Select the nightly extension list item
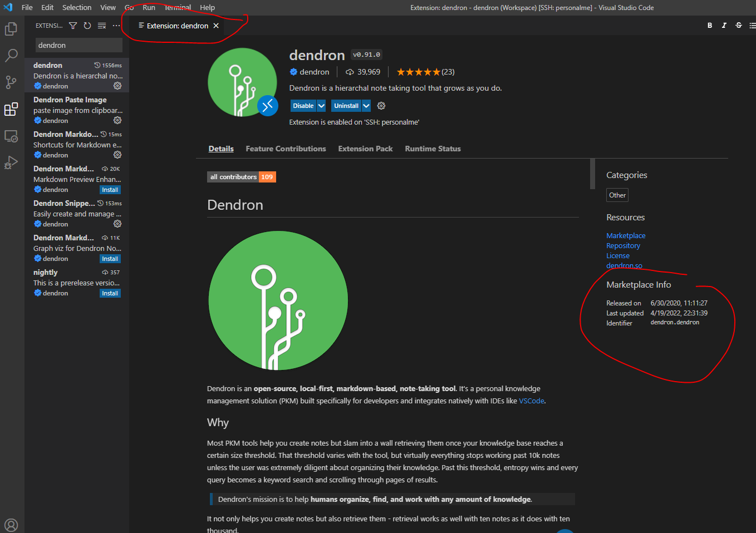756x533 pixels. (x=77, y=282)
